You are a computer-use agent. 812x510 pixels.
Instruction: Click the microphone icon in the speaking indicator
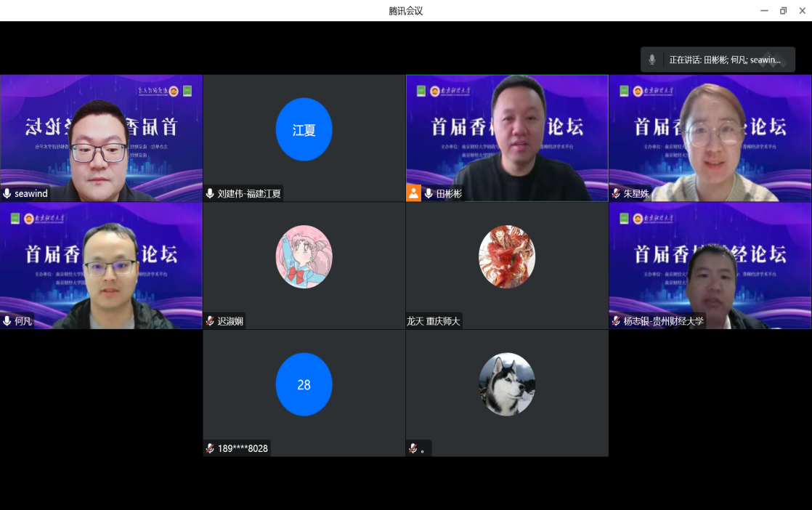pos(652,60)
